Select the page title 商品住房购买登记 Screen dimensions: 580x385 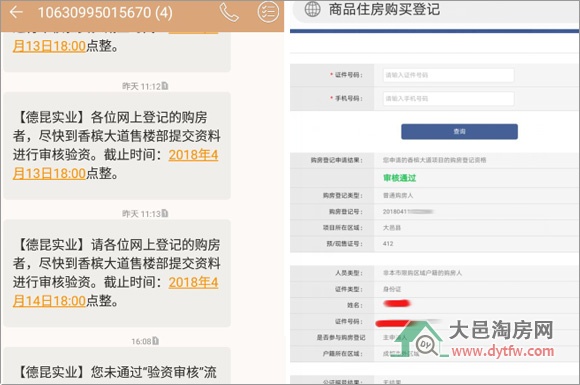[x=384, y=9]
